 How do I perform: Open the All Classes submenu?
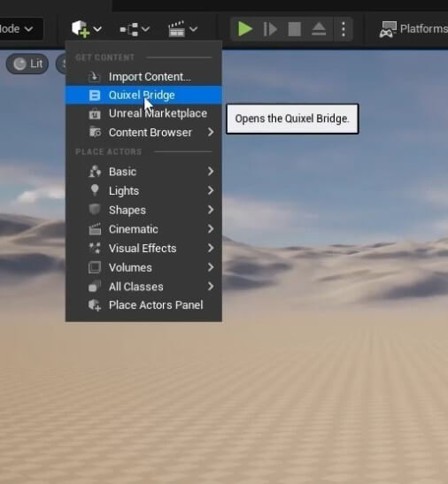[143, 287]
